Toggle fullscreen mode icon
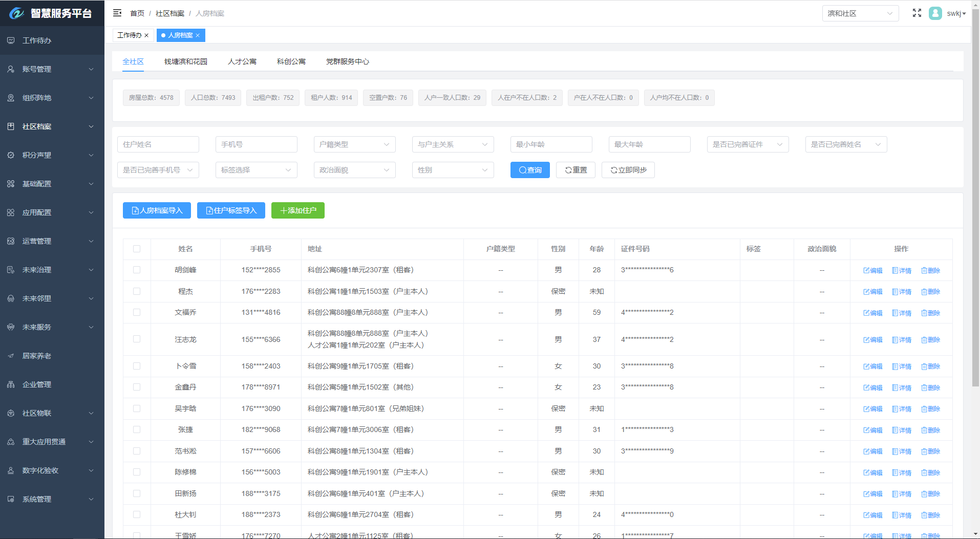 pos(917,13)
